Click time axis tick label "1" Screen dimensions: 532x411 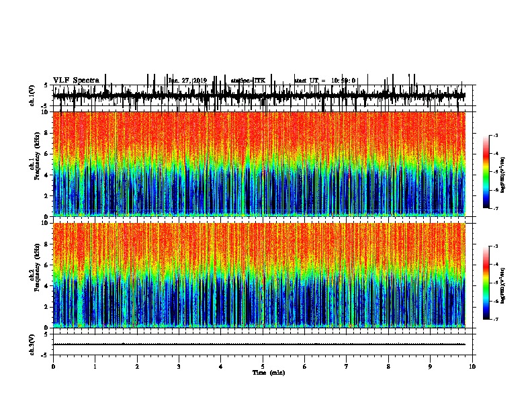(95, 366)
